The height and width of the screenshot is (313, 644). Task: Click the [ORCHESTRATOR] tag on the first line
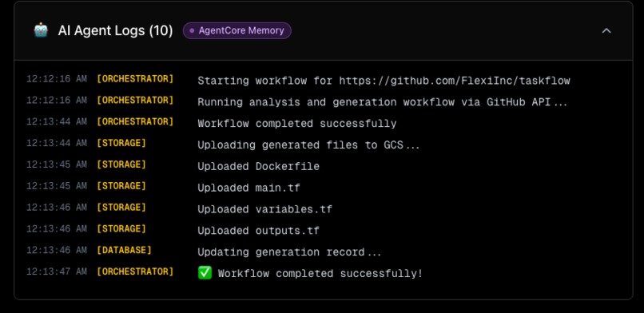coord(135,79)
